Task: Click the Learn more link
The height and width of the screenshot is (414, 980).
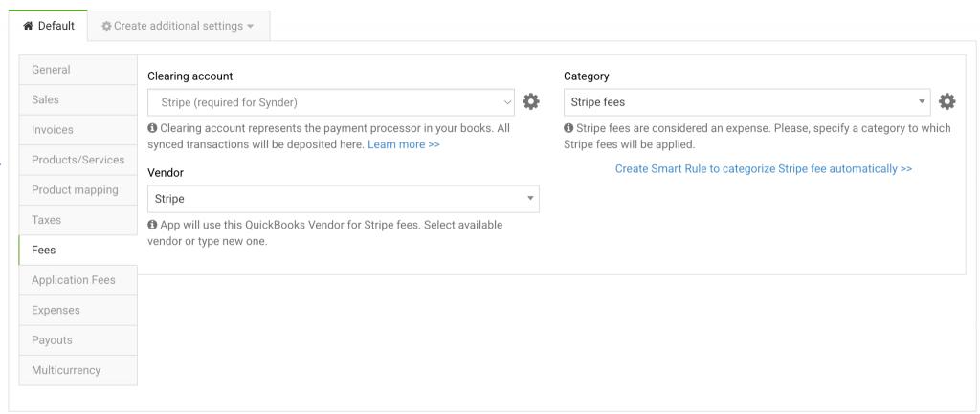Action: (403, 144)
